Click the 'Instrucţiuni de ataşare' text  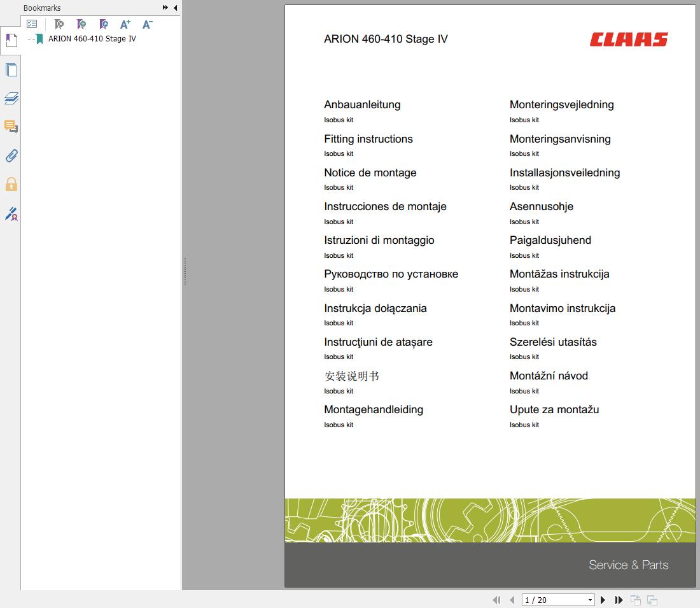[x=378, y=342]
